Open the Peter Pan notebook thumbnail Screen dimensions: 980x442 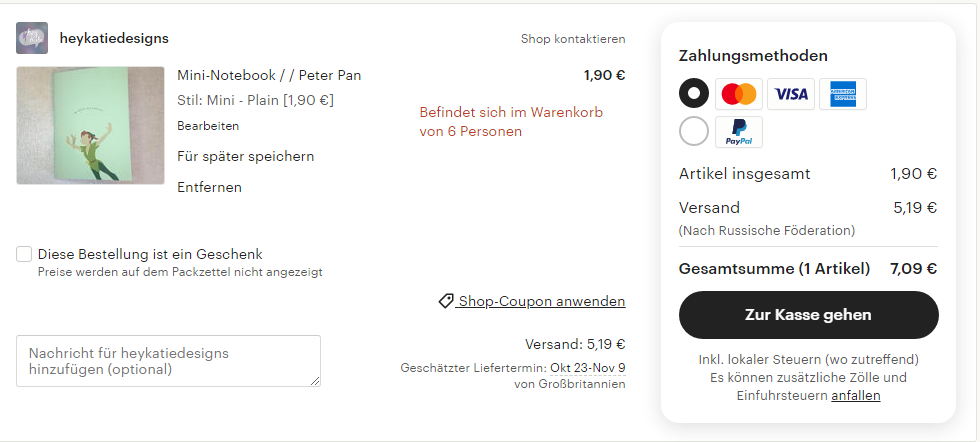(x=90, y=125)
